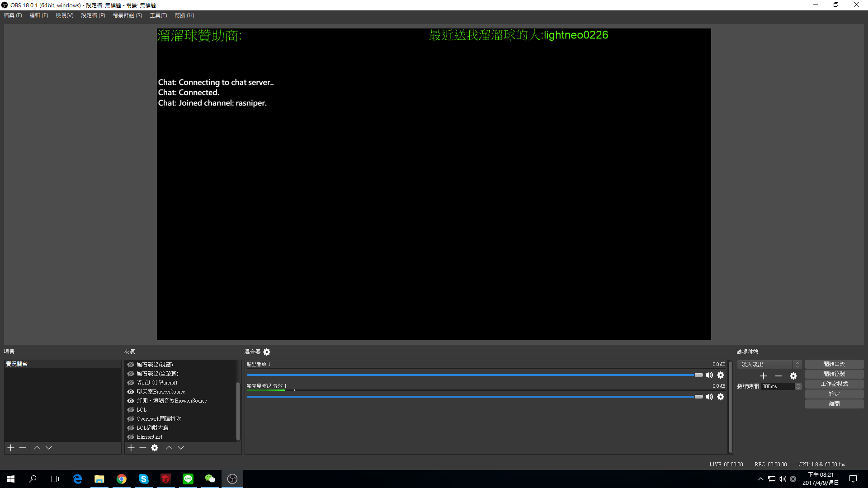Open settings gear for 麥克風/輸入音效 1
This screenshot has height=488, width=868.
[721, 397]
